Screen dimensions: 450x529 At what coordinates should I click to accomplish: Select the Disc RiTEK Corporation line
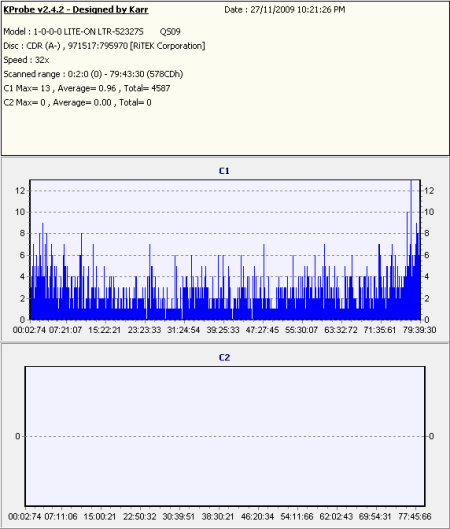click(x=104, y=46)
